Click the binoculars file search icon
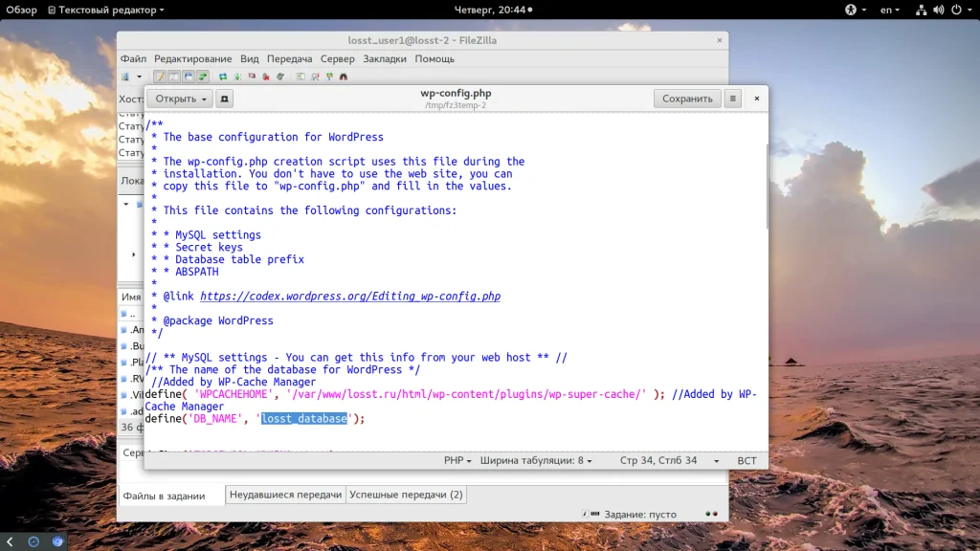The width and height of the screenshot is (980, 551). (344, 77)
